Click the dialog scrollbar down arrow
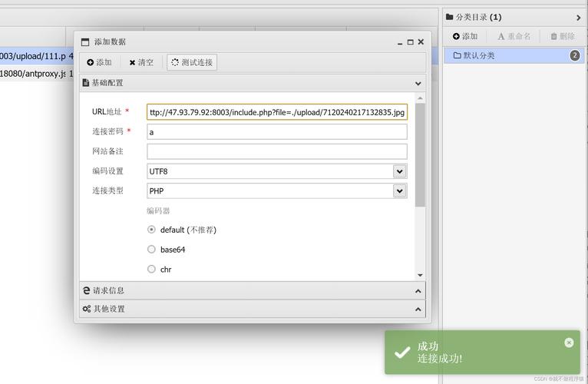Screen dimensions: 588x384 [x=420, y=275]
